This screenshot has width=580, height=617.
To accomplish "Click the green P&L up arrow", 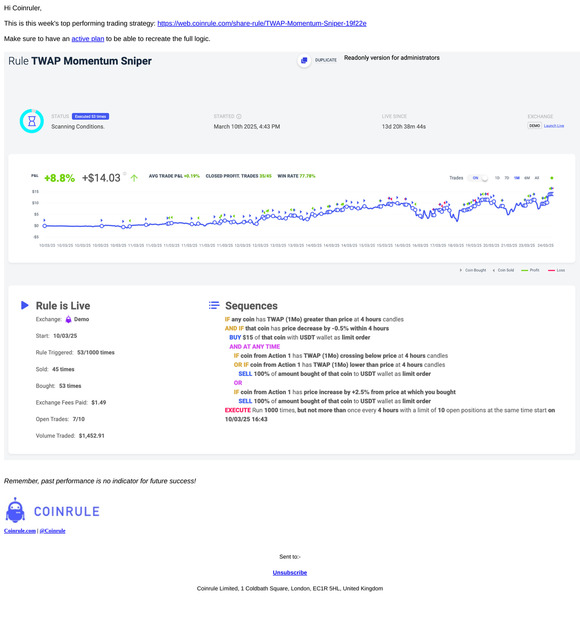I will pyautogui.click(x=134, y=178).
